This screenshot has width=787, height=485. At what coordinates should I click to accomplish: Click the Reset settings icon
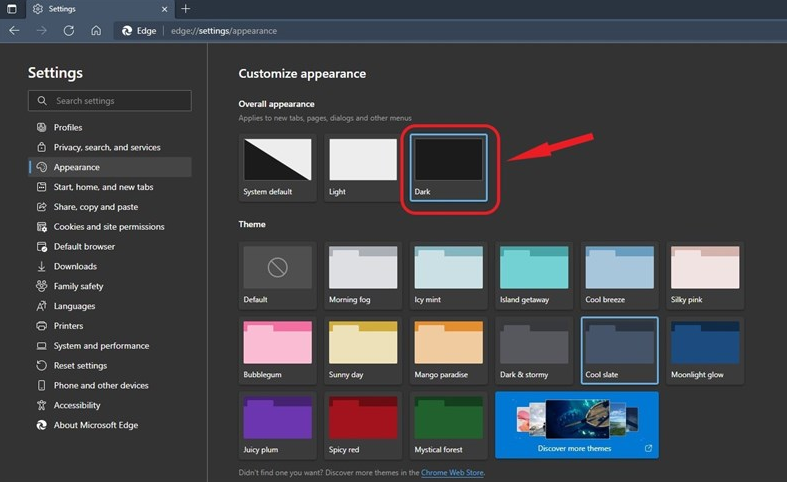click(x=42, y=365)
